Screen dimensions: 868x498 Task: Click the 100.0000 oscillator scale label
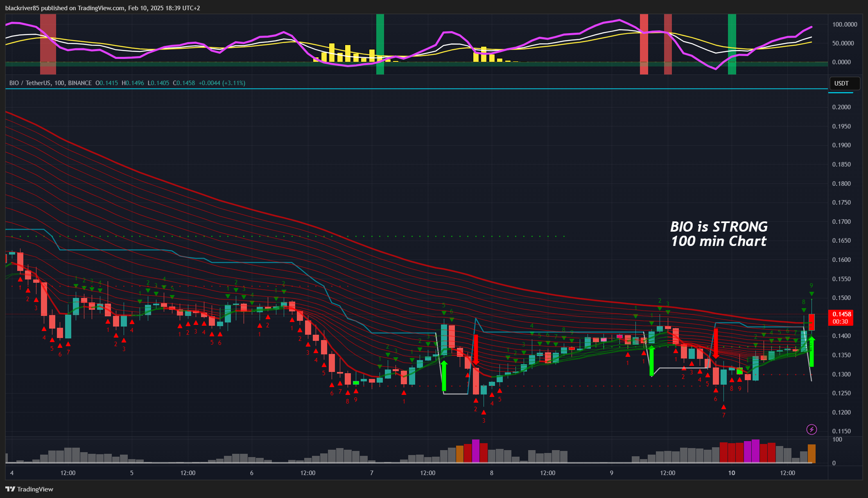click(x=844, y=25)
